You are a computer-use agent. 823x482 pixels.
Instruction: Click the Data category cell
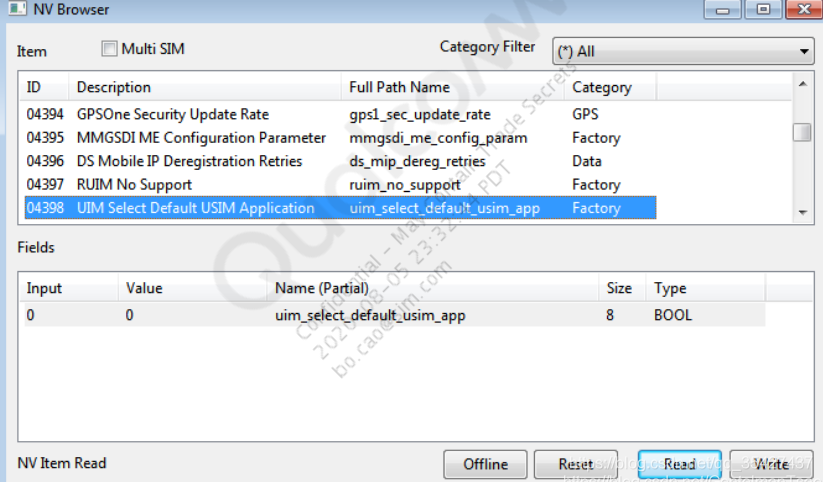[x=587, y=161]
